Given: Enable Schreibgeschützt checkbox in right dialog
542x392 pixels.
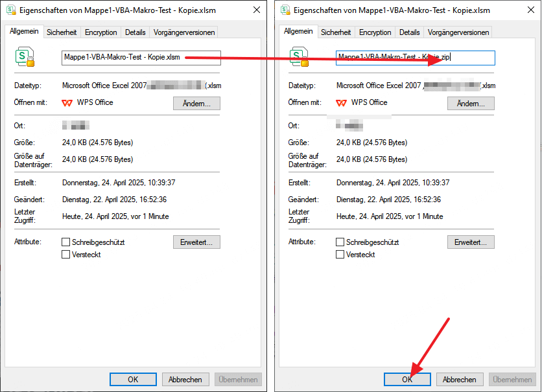Looking at the screenshot, I should pos(340,242).
